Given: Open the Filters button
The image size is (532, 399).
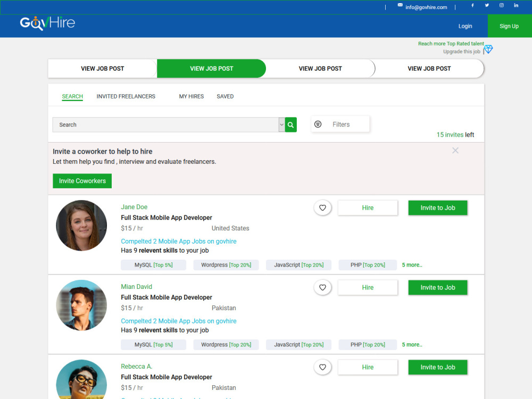Looking at the screenshot, I should [340, 124].
